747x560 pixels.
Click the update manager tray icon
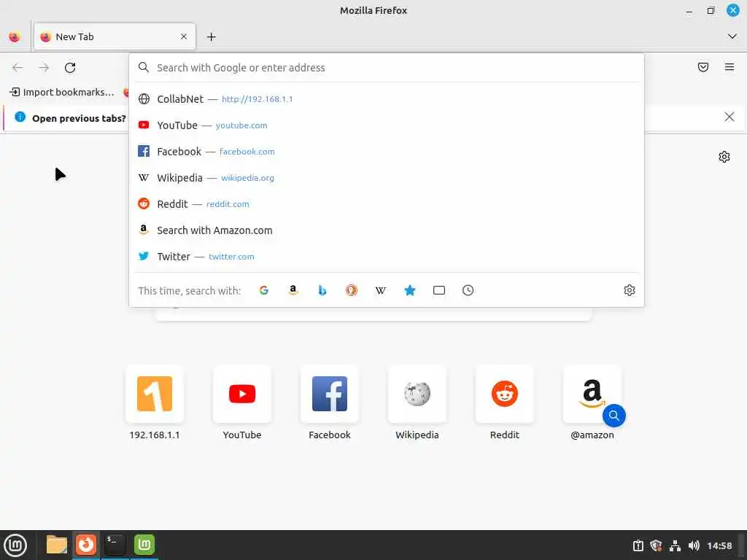click(638, 545)
